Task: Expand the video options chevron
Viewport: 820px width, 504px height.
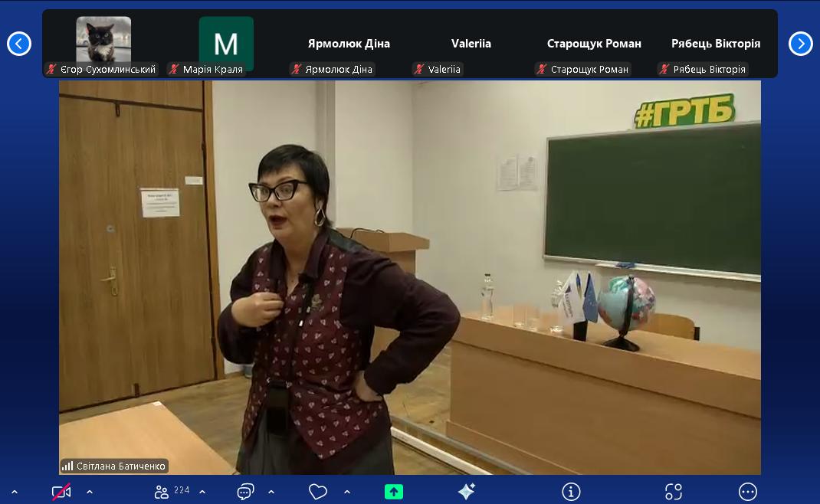Action: coord(90,492)
